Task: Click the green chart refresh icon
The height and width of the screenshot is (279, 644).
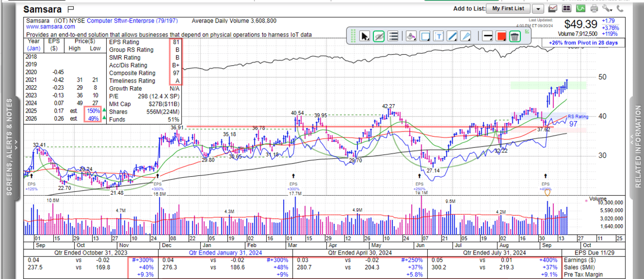Action: [580, 8]
